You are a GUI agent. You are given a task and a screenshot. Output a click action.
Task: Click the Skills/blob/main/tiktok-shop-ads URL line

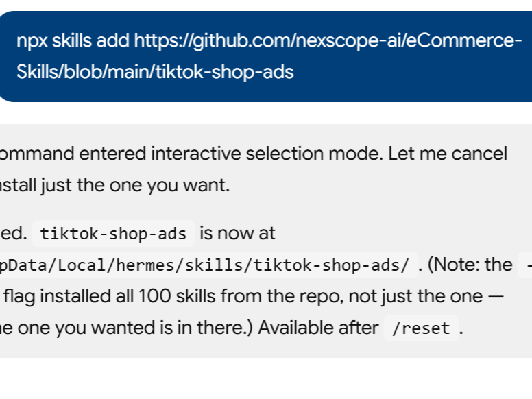[x=155, y=72]
